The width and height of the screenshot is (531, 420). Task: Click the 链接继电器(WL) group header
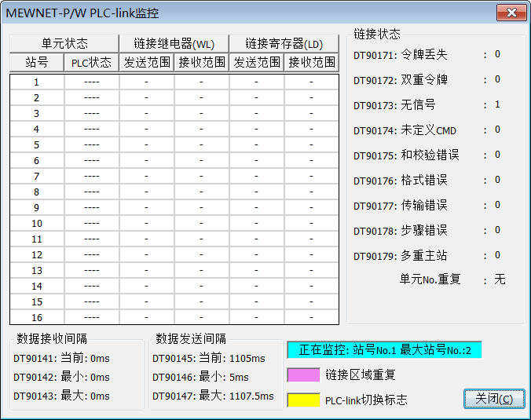pyautogui.click(x=174, y=43)
